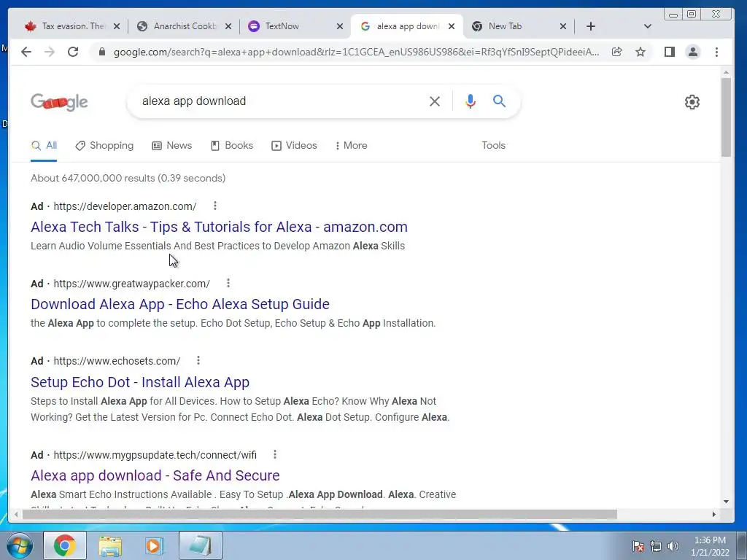Open Action Center flag tray icon
The width and height of the screenshot is (747, 560).
638,546
